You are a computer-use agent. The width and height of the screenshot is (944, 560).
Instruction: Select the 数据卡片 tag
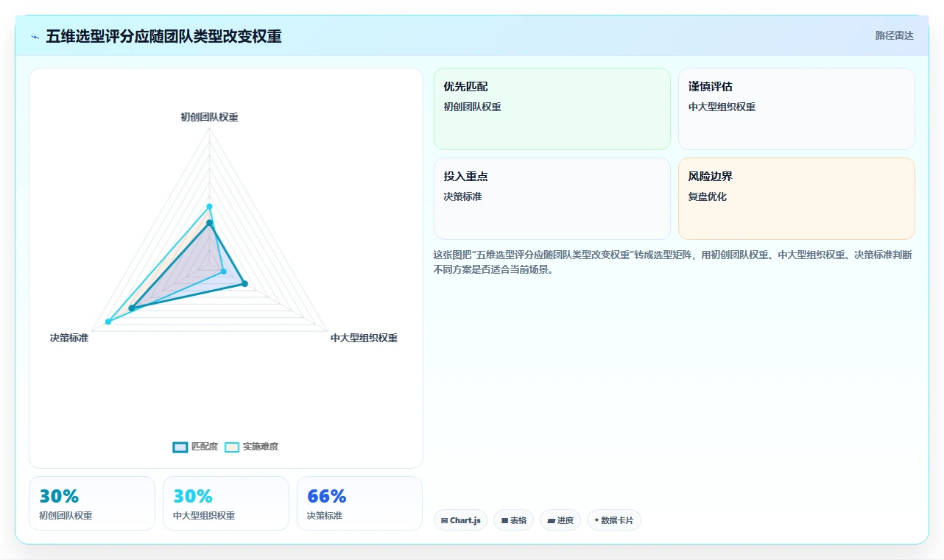tap(614, 520)
